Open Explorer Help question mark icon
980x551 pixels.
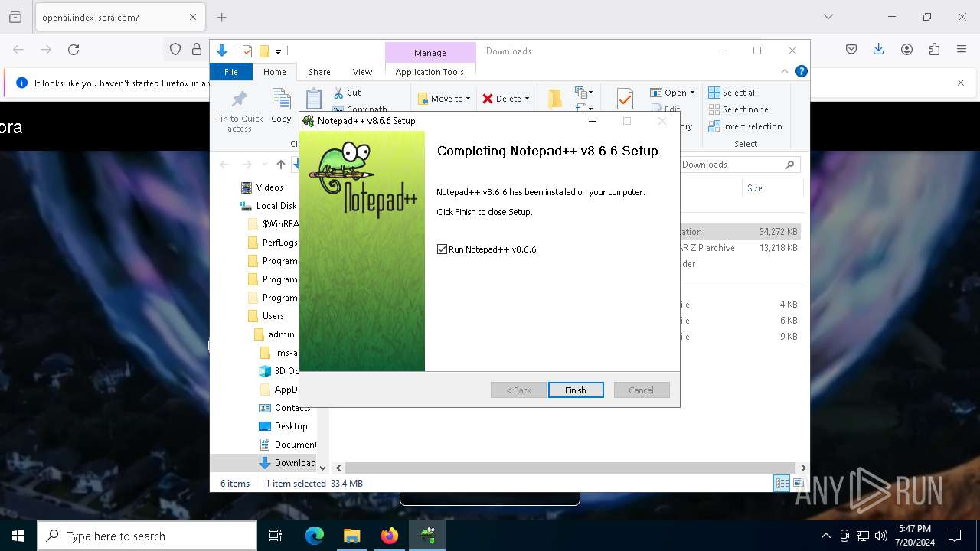coord(801,71)
